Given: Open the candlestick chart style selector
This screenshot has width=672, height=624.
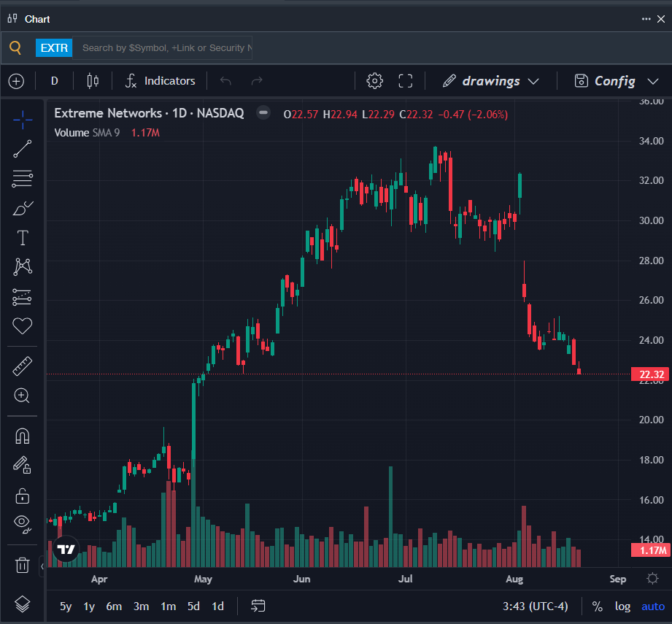Looking at the screenshot, I should pos(93,81).
